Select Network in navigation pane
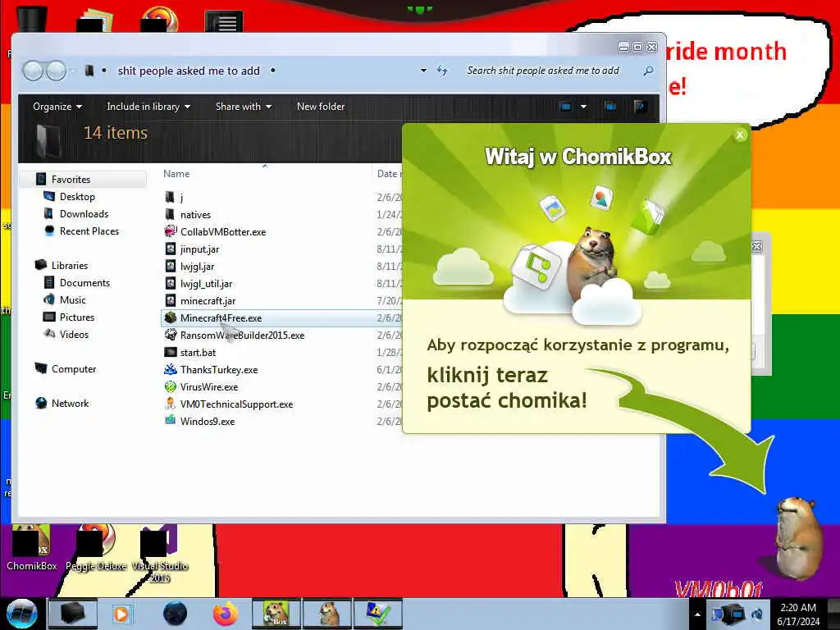The height and width of the screenshot is (630, 840). pyautogui.click(x=71, y=404)
